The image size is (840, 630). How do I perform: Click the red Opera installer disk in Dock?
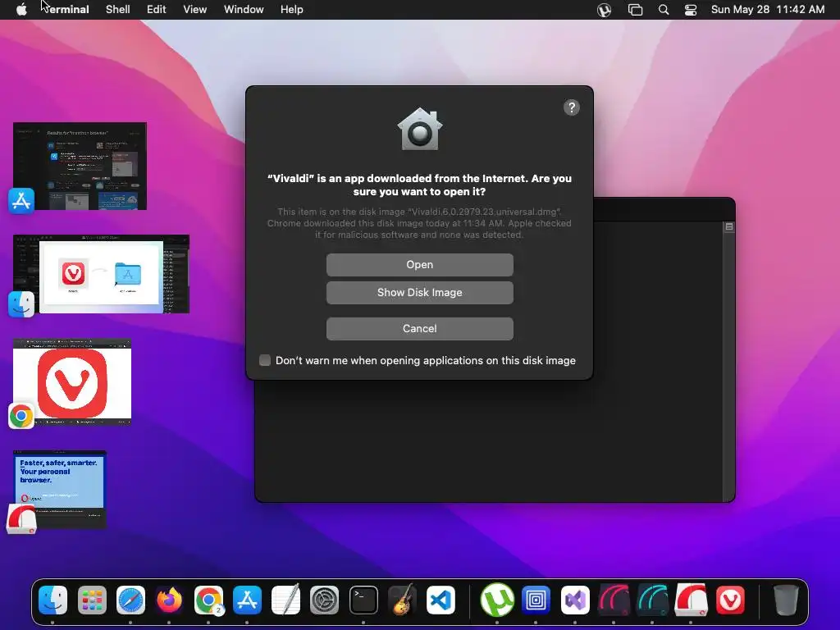tap(691, 600)
